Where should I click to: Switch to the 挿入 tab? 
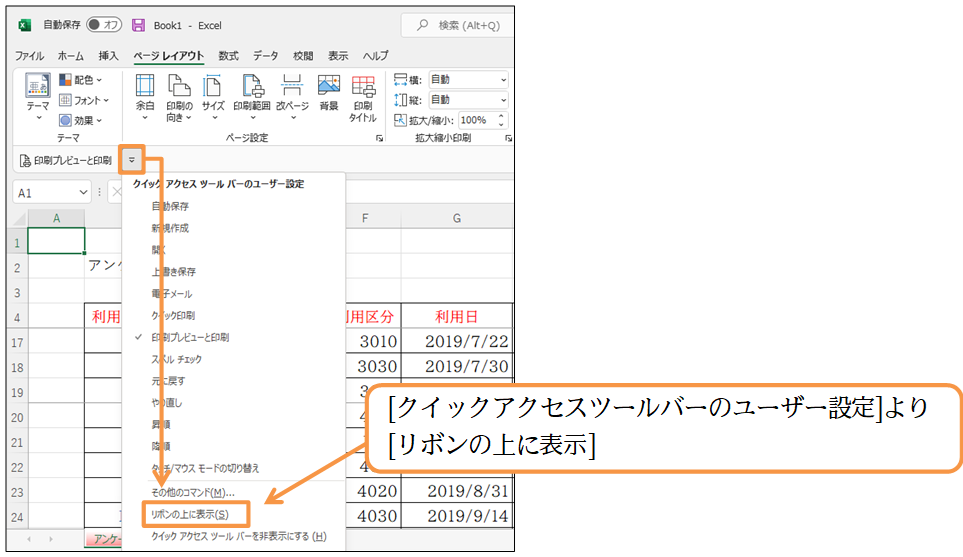(x=108, y=56)
